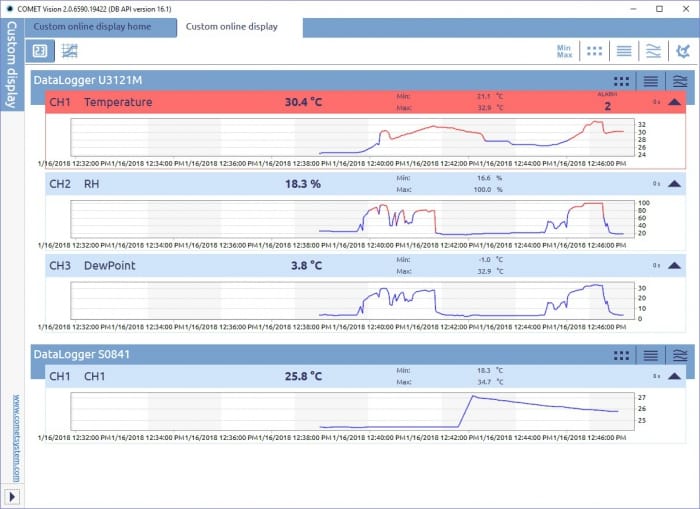Open the www.cometsystem.com link
Viewport: 700px width, 509px height.
(15, 438)
